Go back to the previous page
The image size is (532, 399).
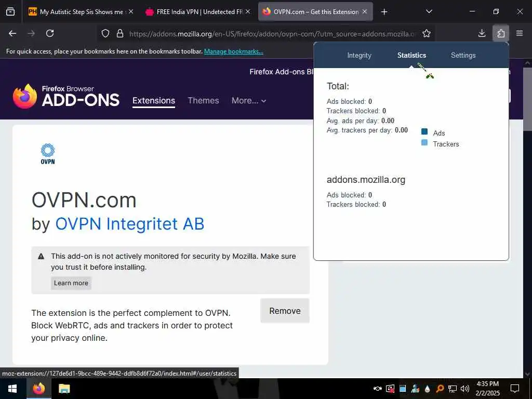click(12, 33)
